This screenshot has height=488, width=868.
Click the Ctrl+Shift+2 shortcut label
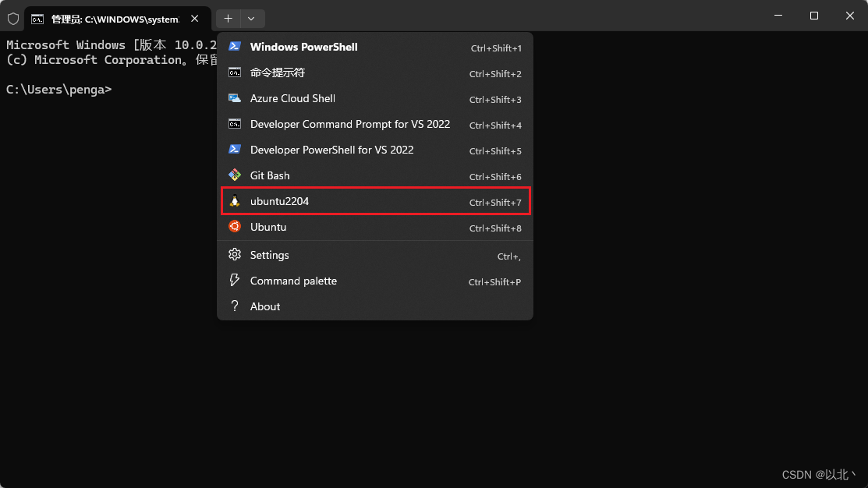point(495,73)
